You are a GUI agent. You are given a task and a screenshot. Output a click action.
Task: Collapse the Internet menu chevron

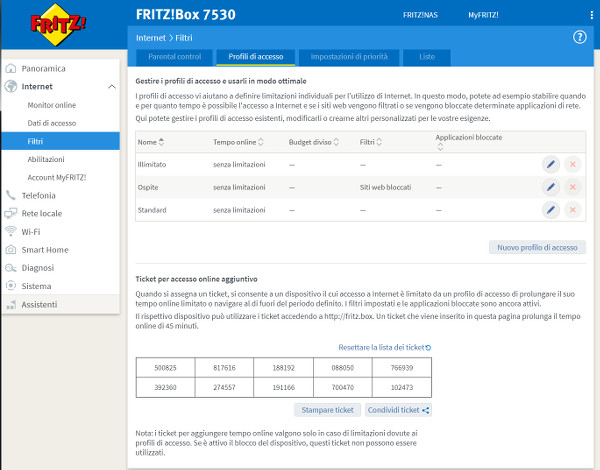point(112,86)
